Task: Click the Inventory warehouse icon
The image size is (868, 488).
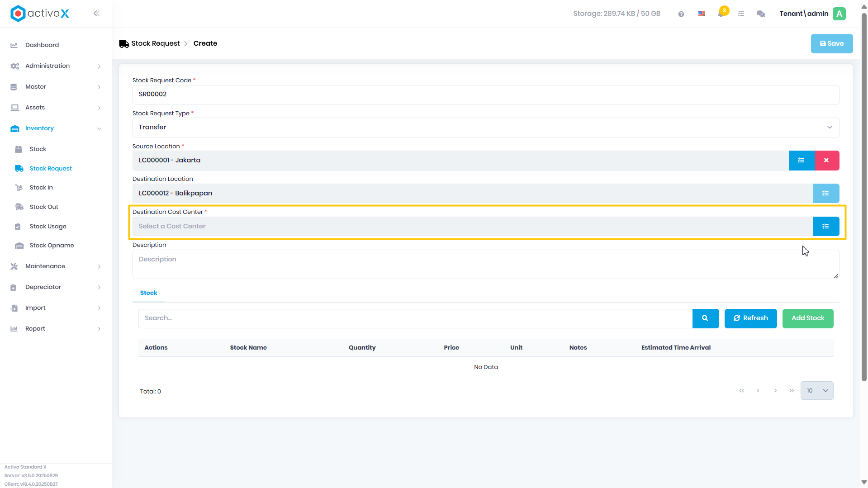Action: click(x=14, y=128)
